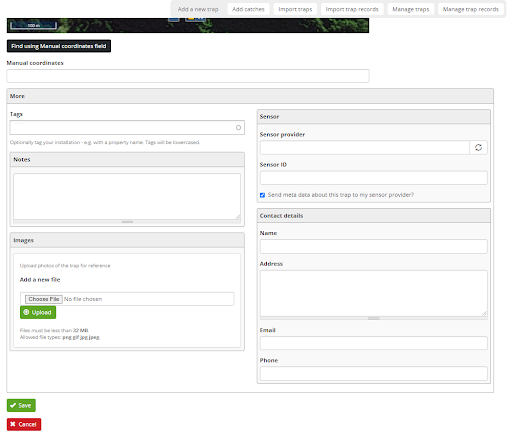Click the map scale bar
The image size is (512, 437).
[33, 25]
